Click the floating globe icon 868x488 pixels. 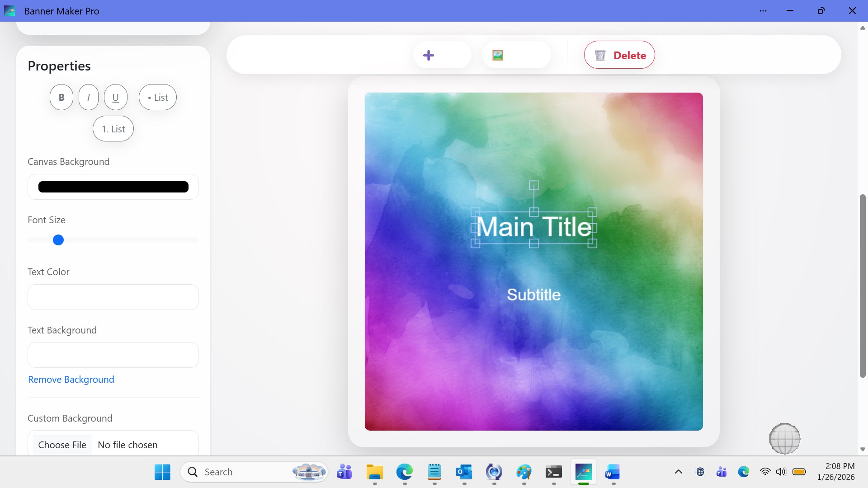(x=784, y=438)
